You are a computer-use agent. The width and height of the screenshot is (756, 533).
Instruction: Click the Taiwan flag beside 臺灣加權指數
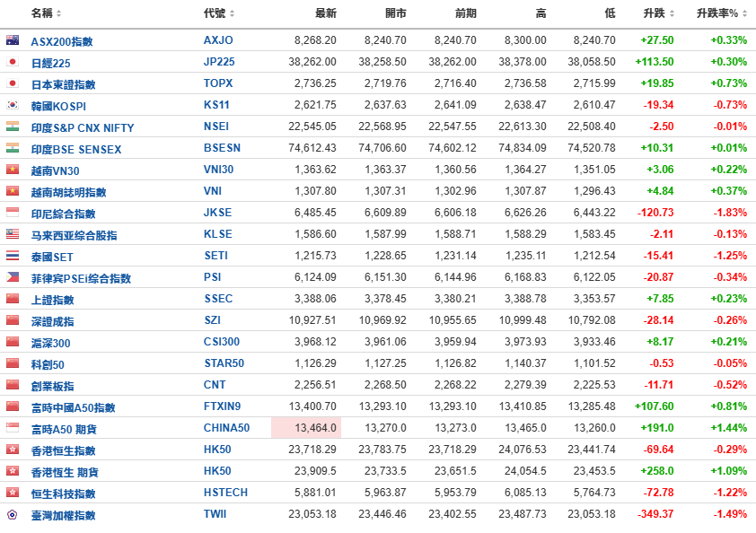point(13,514)
